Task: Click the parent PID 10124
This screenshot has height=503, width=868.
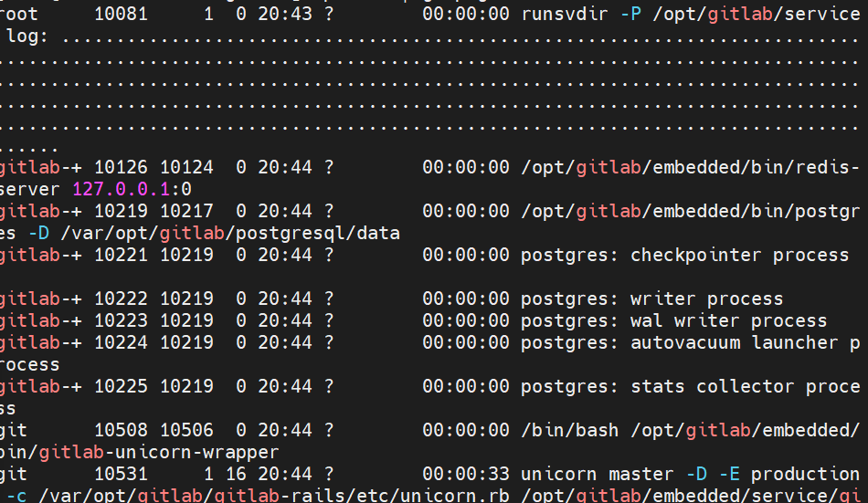Action: pos(186,167)
